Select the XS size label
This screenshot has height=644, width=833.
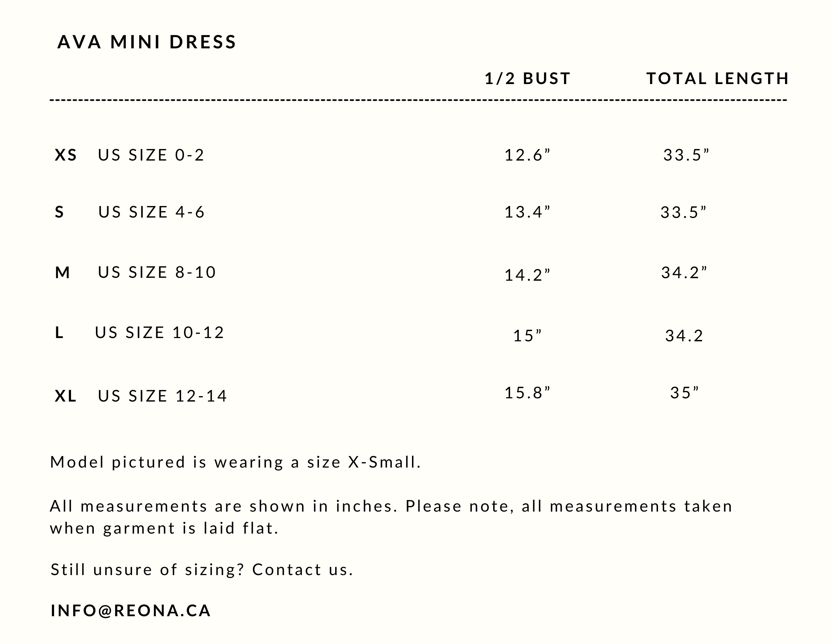tap(66, 155)
